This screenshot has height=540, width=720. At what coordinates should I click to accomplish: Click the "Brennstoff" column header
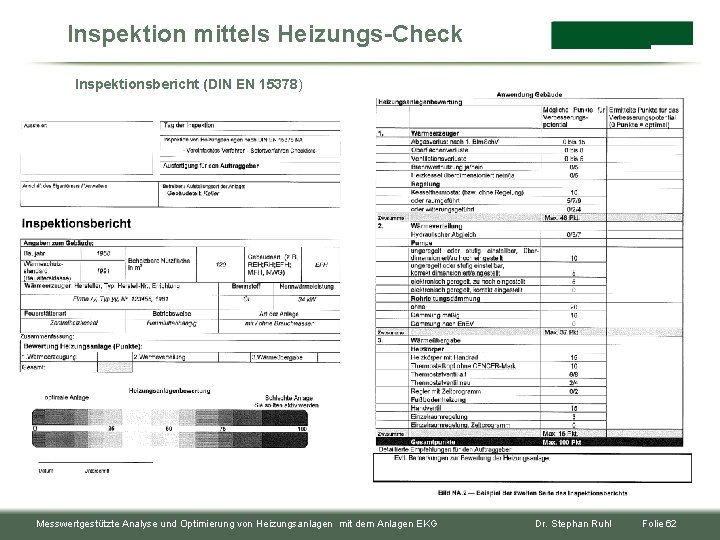coord(246,286)
